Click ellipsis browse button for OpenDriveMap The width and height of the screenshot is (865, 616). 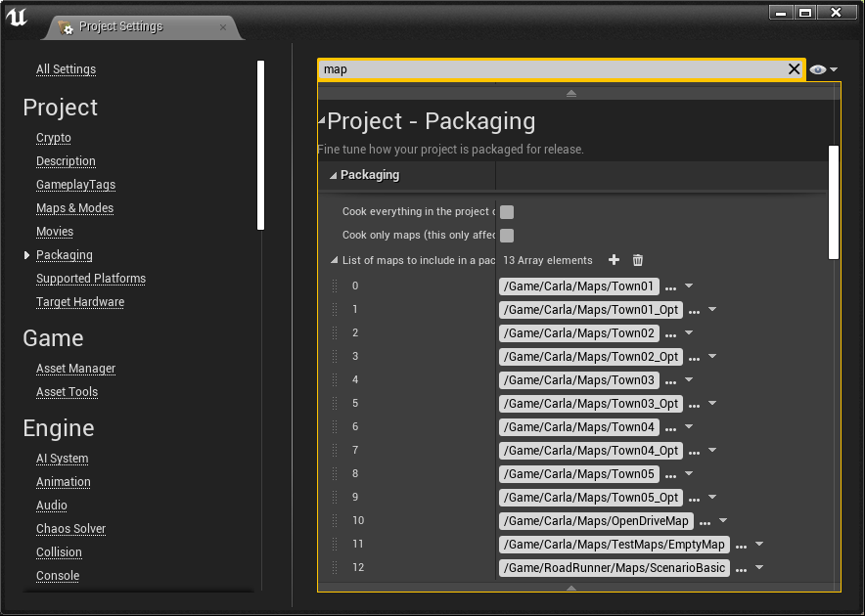click(705, 522)
